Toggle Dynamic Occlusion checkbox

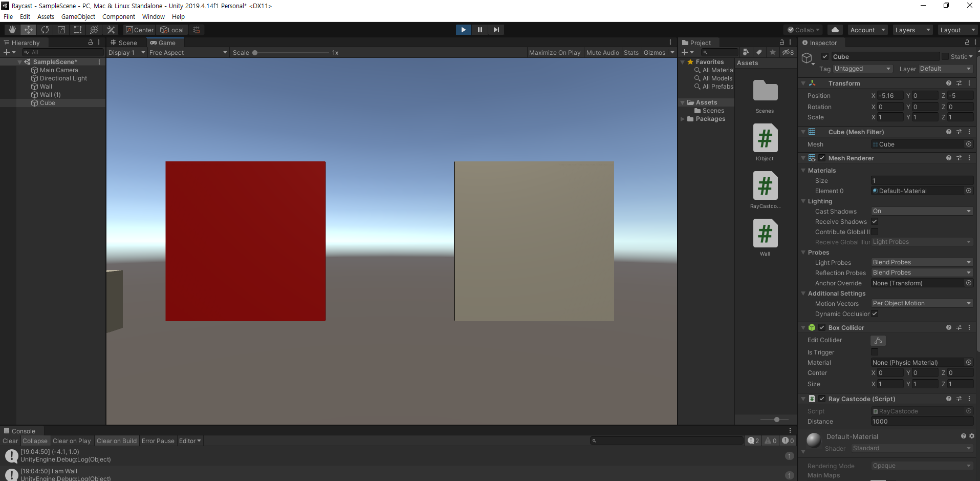pyautogui.click(x=875, y=313)
